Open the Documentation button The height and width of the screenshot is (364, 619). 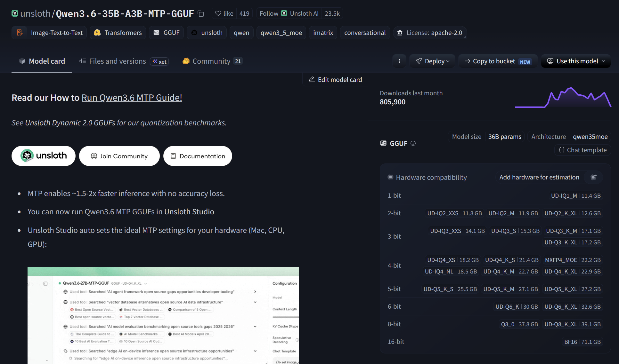[x=198, y=156]
